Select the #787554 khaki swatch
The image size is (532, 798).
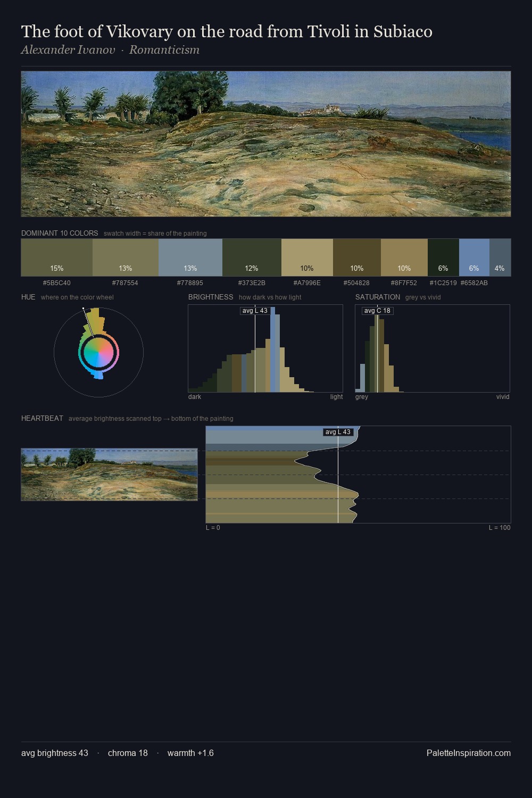[x=126, y=257]
